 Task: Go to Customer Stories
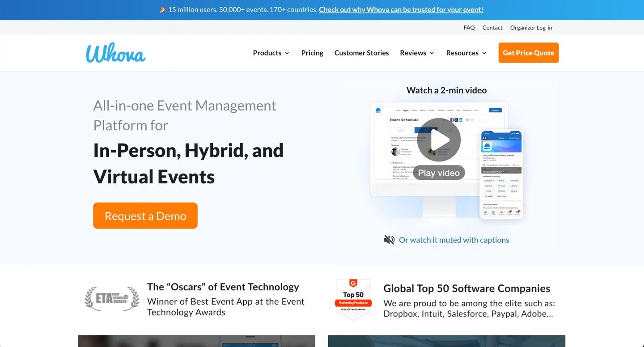tap(361, 53)
